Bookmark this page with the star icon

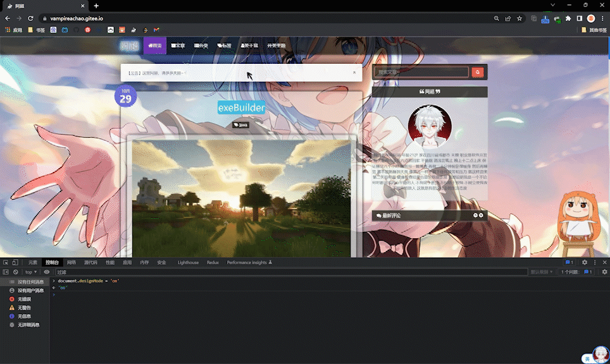(520, 18)
